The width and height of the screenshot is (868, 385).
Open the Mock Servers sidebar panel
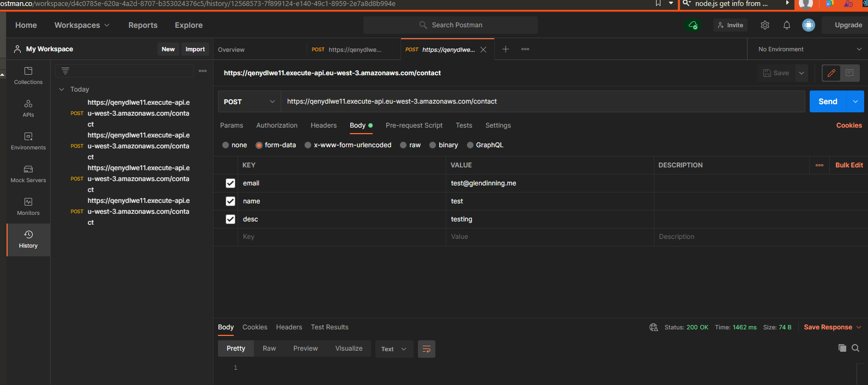pos(28,174)
